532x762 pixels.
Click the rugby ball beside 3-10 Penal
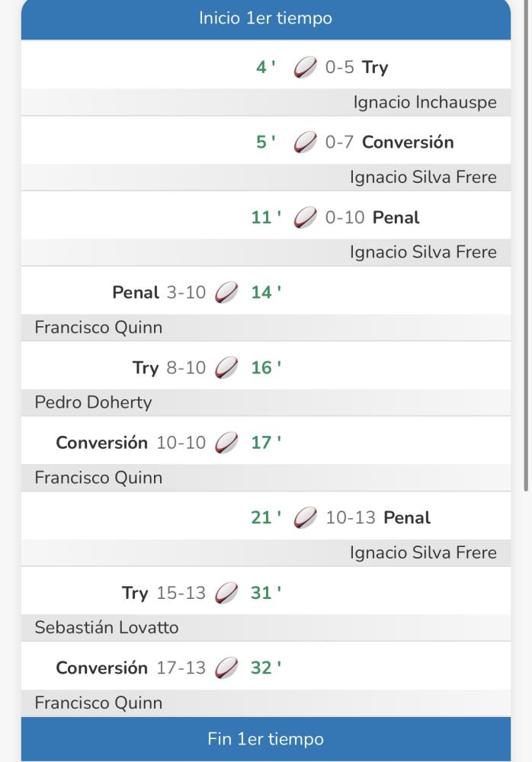[226, 293]
